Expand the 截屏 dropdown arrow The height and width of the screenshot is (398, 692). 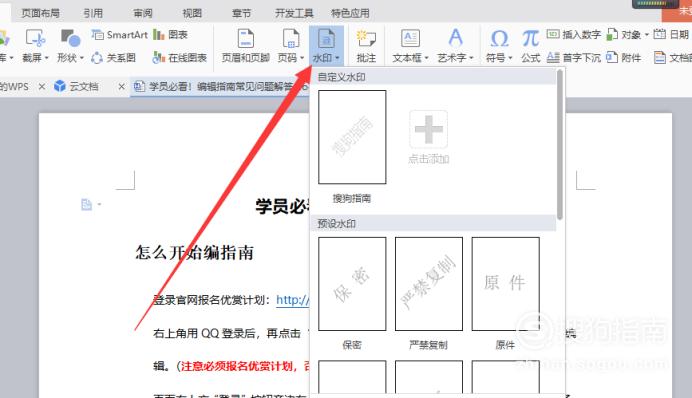[x=46, y=58]
